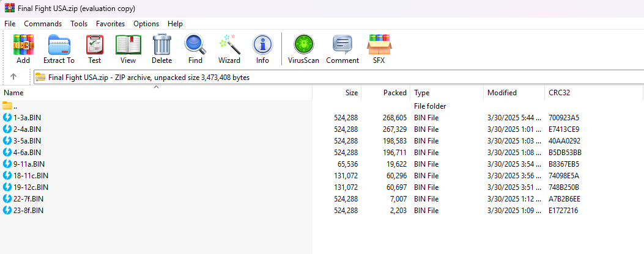Click the zip archive icon in address bar
This screenshot has height=254, width=644.
coord(40,77)
